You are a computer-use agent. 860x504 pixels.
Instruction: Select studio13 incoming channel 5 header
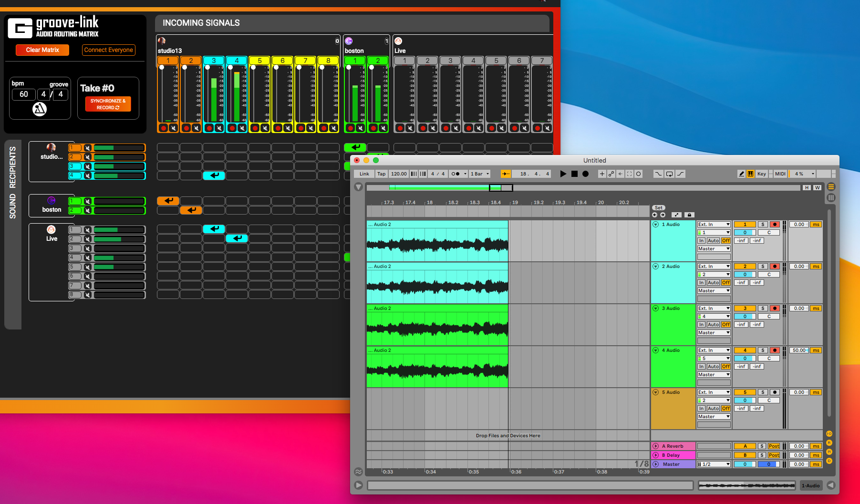(260, 61)
